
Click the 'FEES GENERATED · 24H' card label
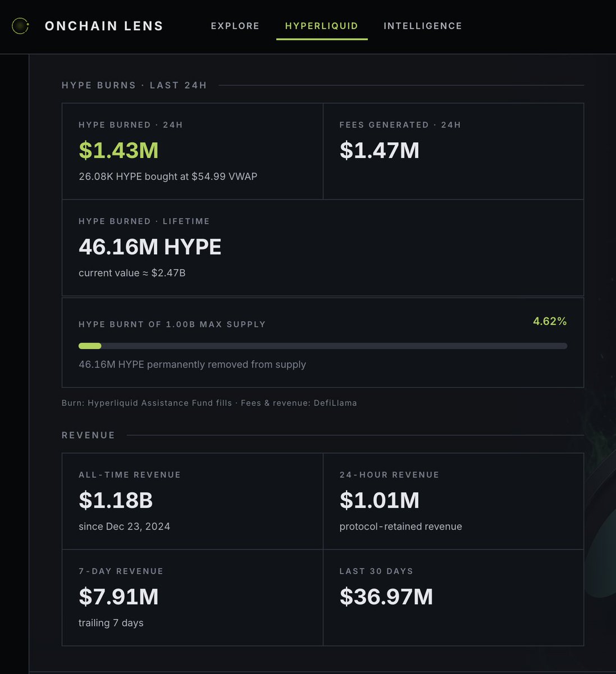point(400,125)
